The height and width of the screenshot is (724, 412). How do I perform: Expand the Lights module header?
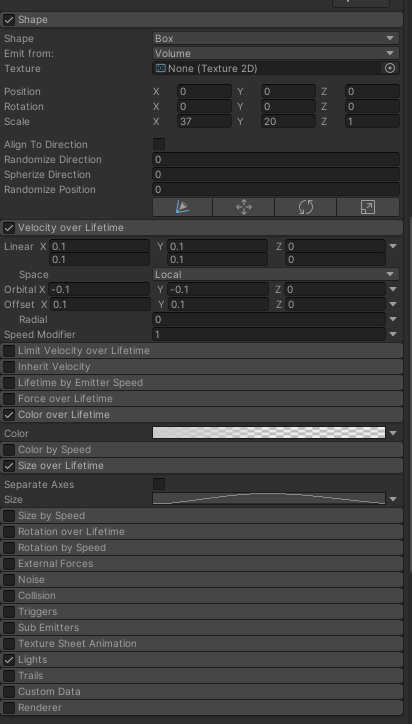(201, 659)
